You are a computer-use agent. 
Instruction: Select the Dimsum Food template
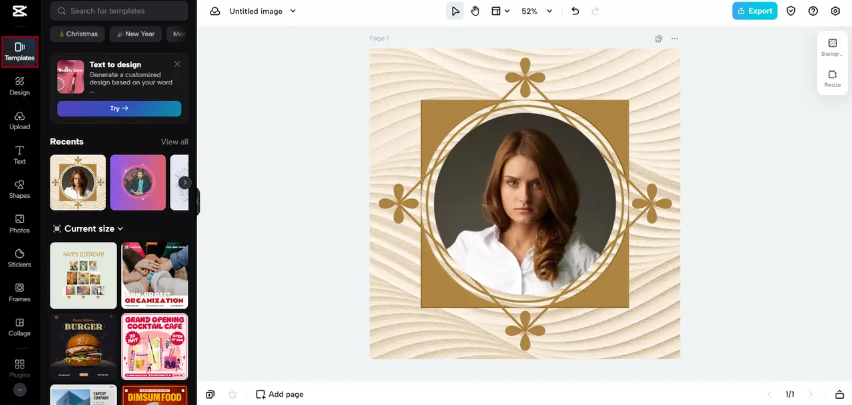tap(155, 395)
